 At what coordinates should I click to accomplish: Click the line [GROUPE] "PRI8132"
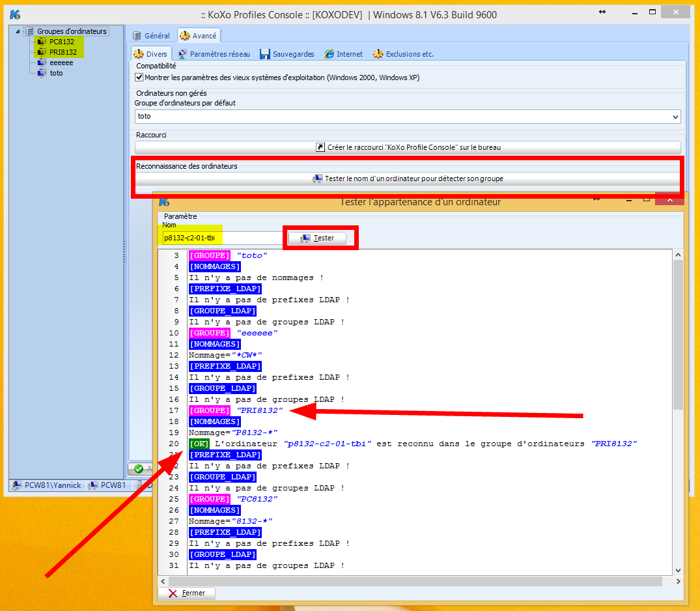click(x=236, y=410)
